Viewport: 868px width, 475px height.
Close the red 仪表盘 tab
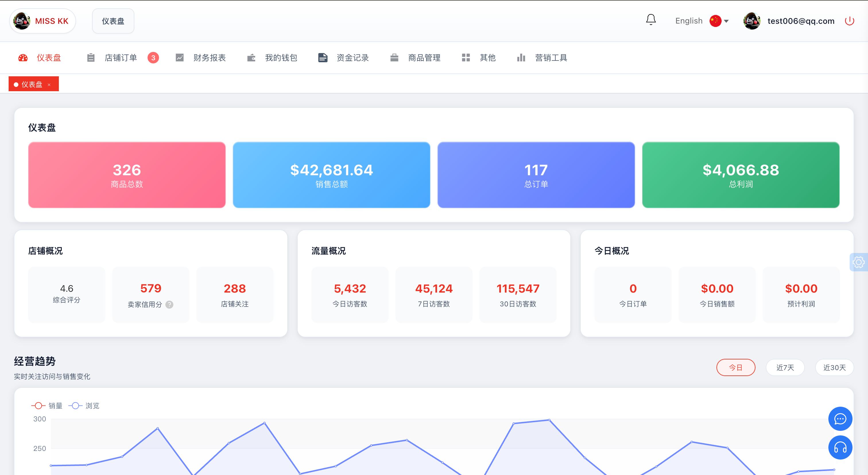(49, 85)
